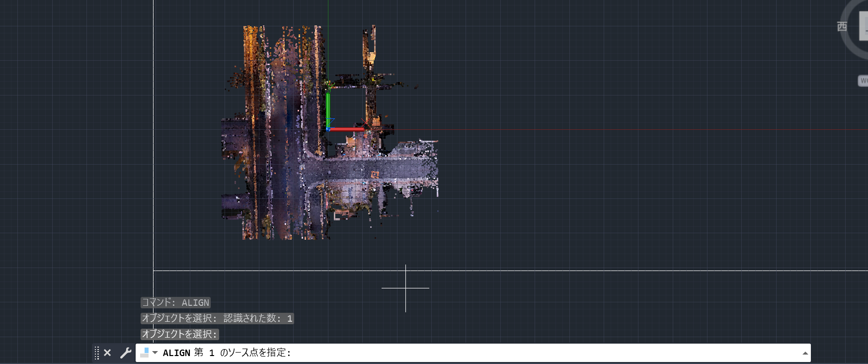This screenshot has height=364, width=868.
Task: Open command line customize wrench menu
Action: coord(126,353)
